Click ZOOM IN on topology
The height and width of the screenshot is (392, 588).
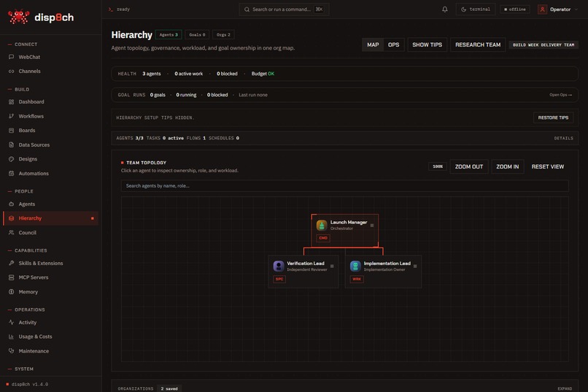(x=507, y=166)
